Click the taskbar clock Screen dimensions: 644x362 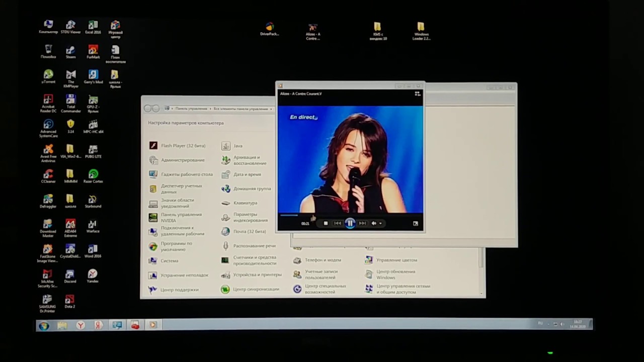(578, 324)
